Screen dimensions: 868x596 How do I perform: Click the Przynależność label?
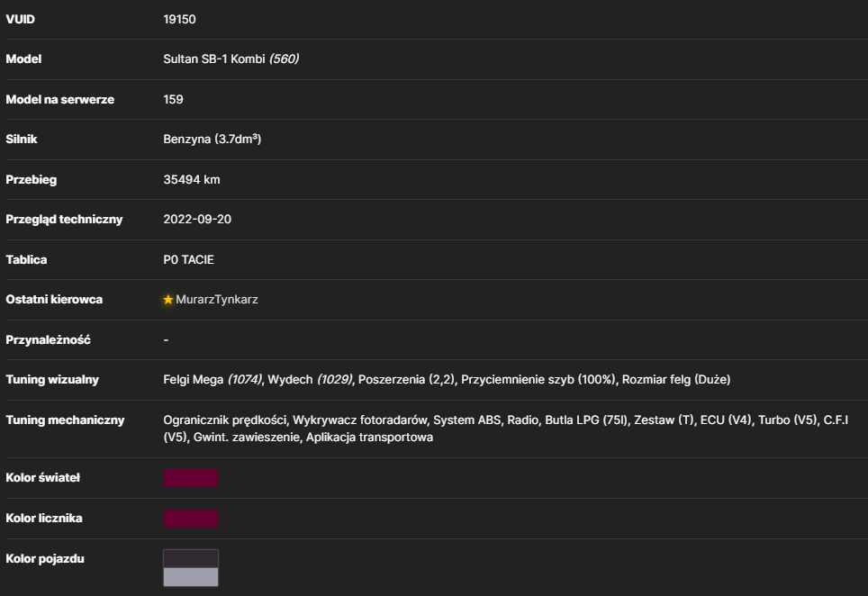pyautogui.click(x=48, y=339)
